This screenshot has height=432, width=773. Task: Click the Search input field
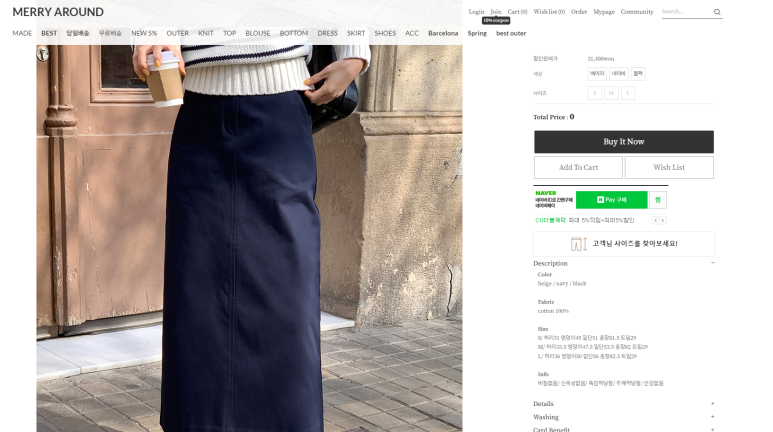pyautogui.click(x=686, y=11)
